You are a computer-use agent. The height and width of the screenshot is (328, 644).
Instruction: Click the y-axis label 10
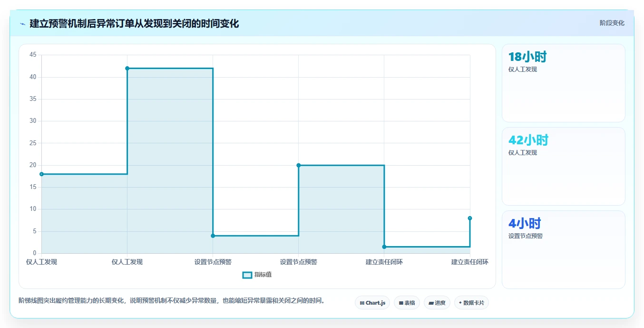tap(33, 209)
